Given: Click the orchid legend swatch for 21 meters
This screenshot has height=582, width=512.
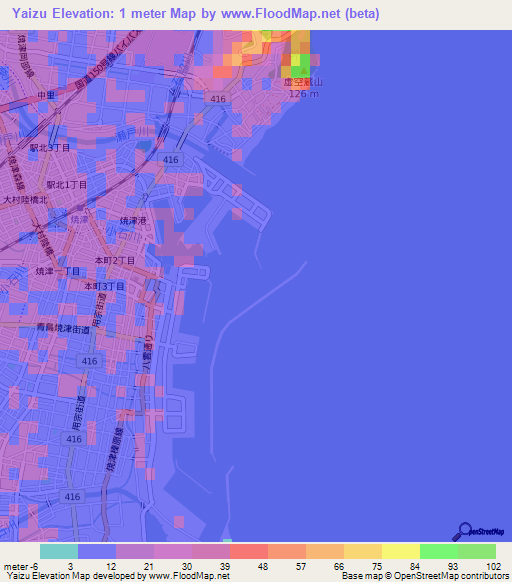Looking at the screenshot, I should tap(173, 552).
